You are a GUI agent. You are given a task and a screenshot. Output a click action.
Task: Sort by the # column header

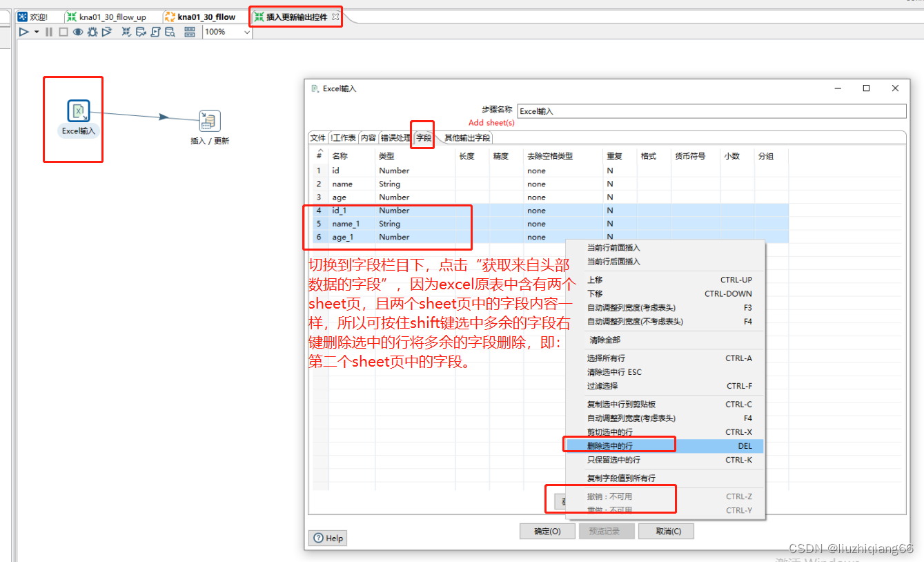[x=320, y=156]
